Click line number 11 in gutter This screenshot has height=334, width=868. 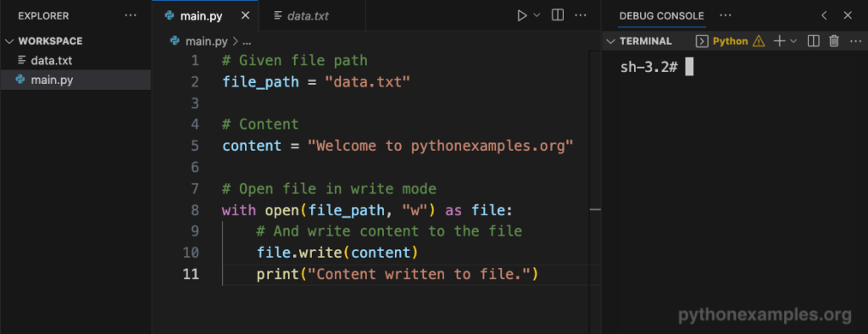pos(191,274)
